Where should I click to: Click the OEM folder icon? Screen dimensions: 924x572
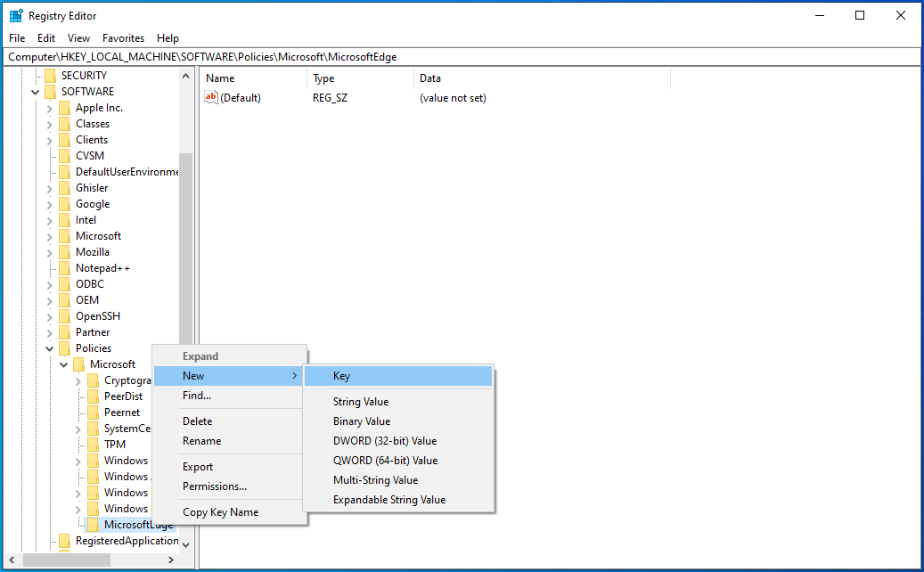coord(64,299)
